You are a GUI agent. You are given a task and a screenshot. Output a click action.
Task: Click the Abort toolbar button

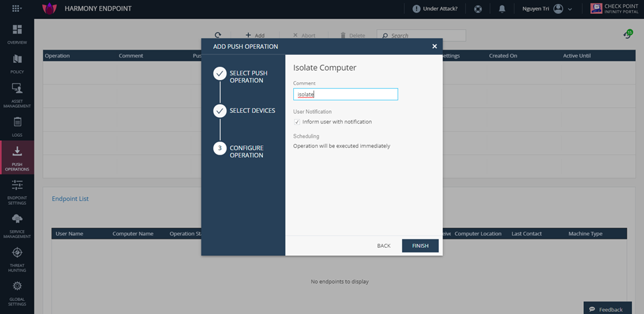pyautogui.click(x=304, y=35)
